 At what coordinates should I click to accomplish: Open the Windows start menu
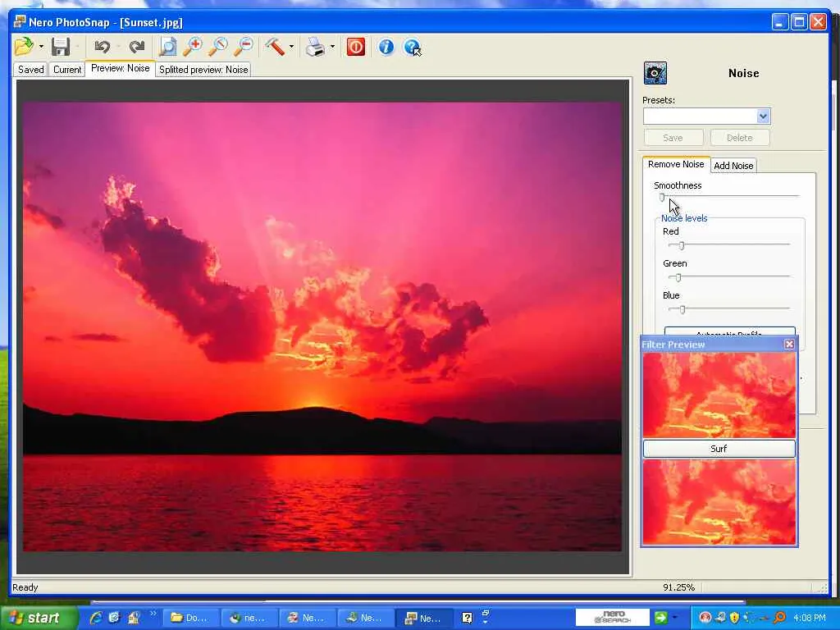point(39,618)
